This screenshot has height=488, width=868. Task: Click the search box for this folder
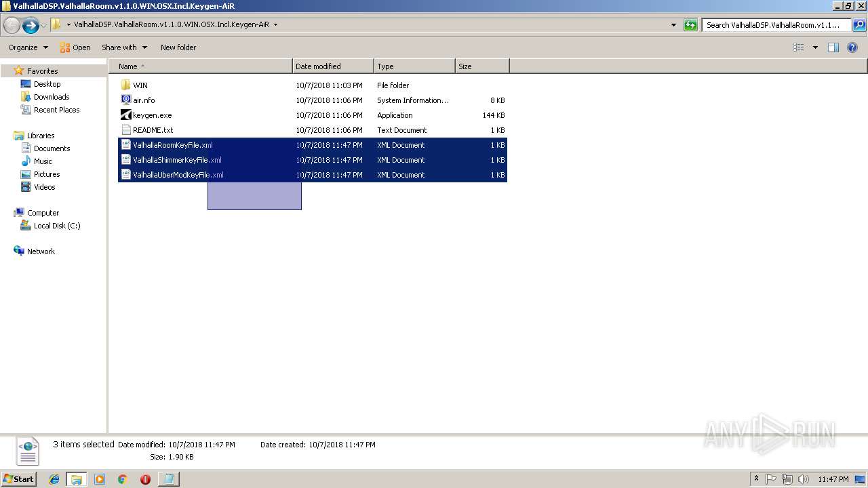pos(776,25)
